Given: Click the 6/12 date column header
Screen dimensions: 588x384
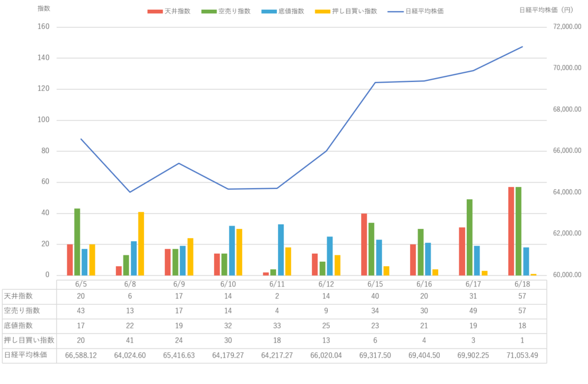Looking at the screenshot, I should [326, 284].
